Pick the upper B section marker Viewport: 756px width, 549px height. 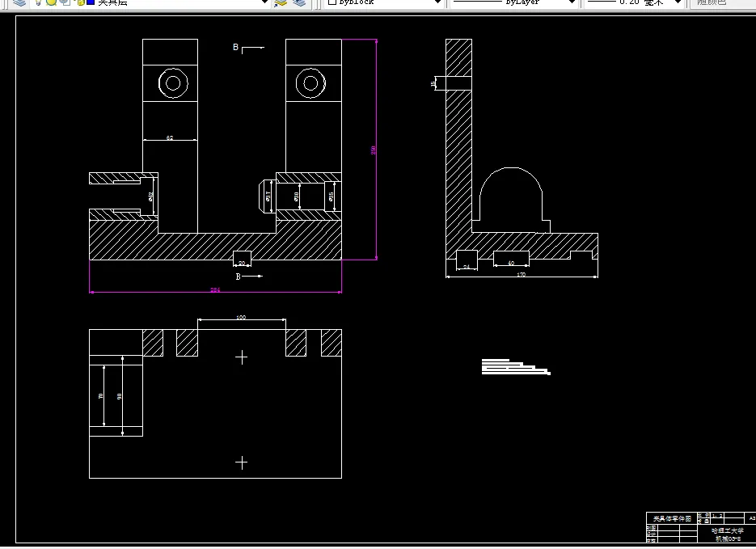[x=236, y=47]
